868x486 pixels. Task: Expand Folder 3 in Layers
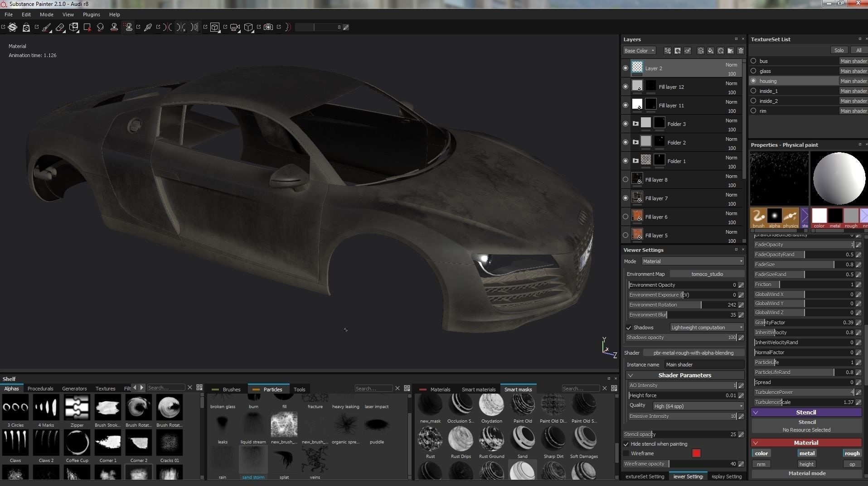tap(635, 124)
